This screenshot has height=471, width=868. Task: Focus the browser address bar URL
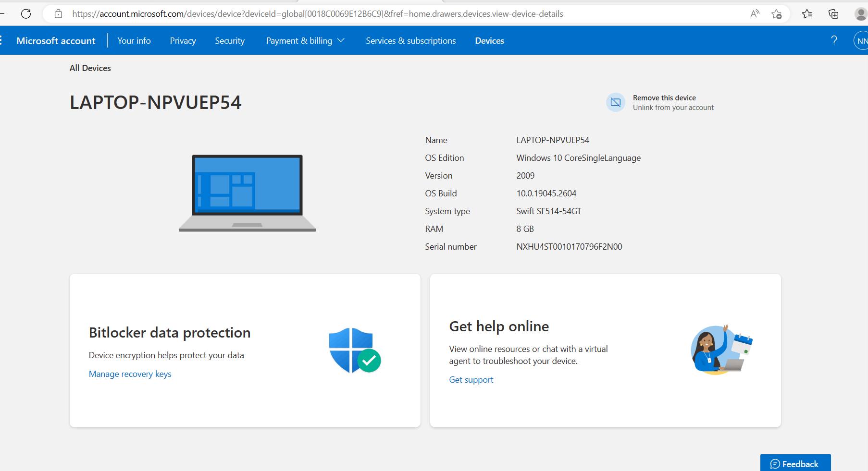[x=318, y=14]
